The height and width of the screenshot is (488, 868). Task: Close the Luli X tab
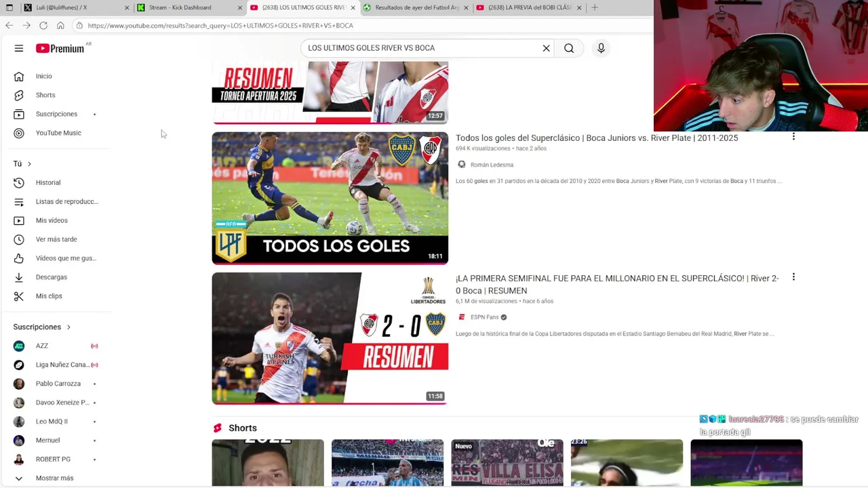coord(127,7)
